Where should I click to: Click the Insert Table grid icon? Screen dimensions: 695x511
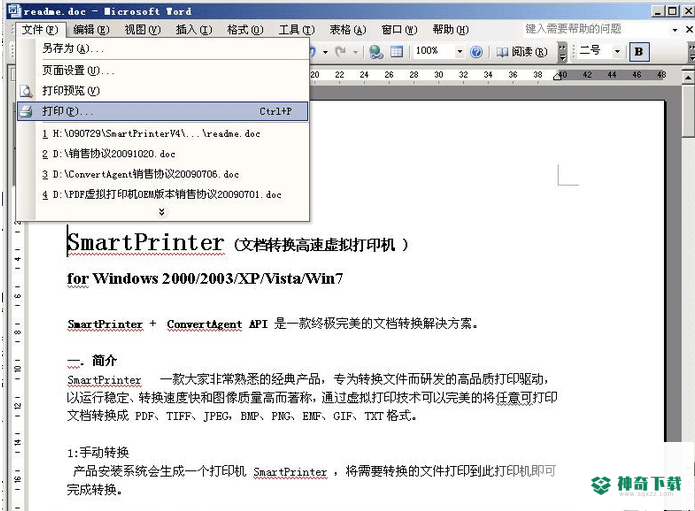(x=397, y=52)
